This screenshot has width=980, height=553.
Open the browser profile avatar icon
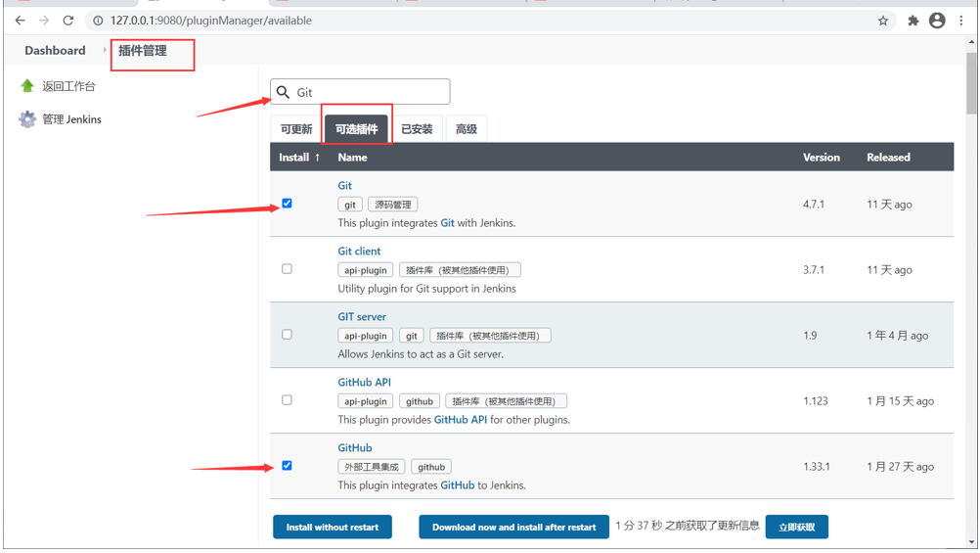coord(937,21)
